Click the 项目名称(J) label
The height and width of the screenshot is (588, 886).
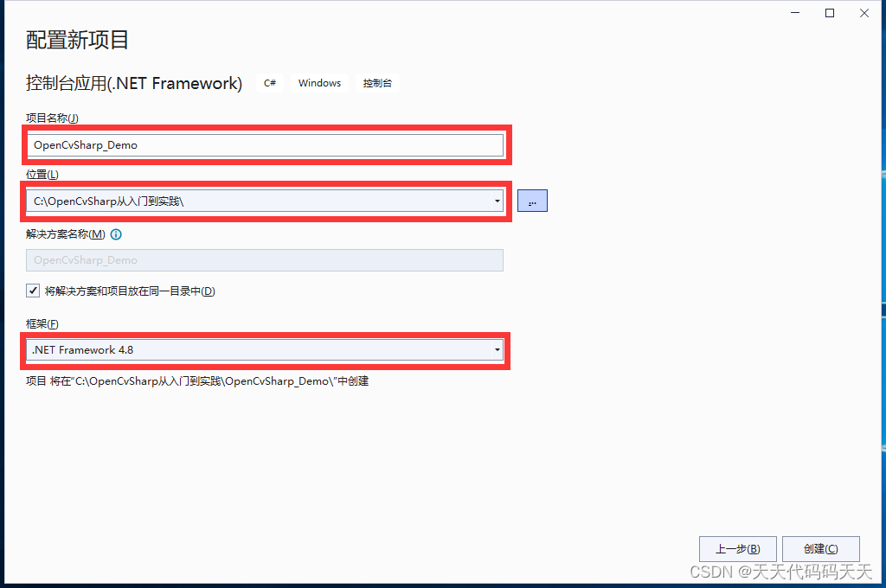[52, 118]
